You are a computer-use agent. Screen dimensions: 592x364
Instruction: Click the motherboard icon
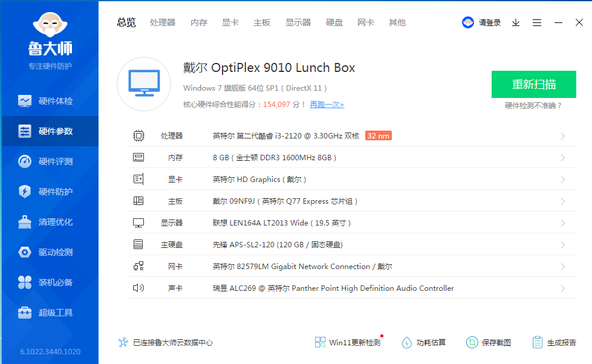pos(138,201)
